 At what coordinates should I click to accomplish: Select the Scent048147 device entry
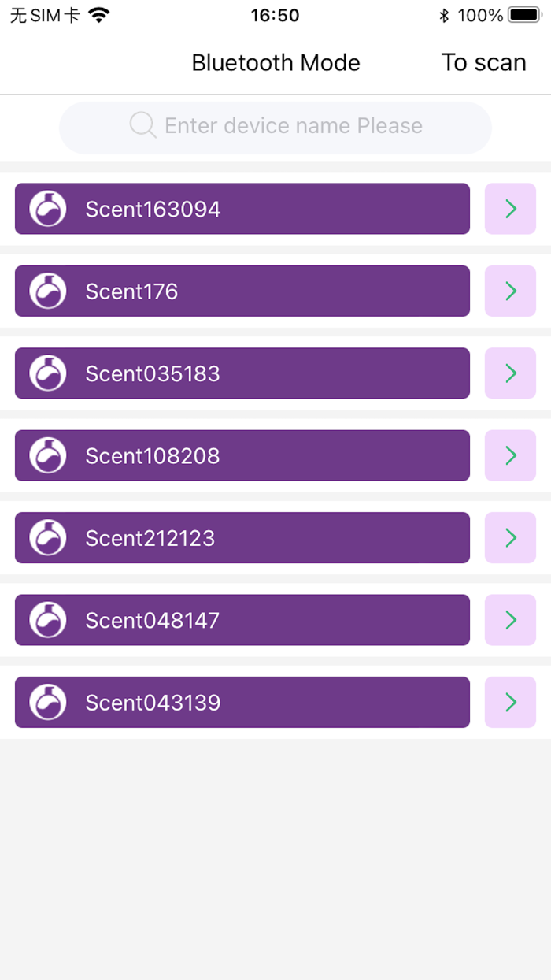coord(242,620)
